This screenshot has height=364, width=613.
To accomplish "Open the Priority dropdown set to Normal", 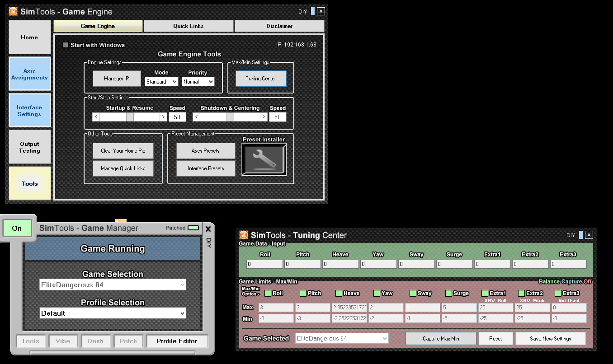I will [x=198, y=82].
